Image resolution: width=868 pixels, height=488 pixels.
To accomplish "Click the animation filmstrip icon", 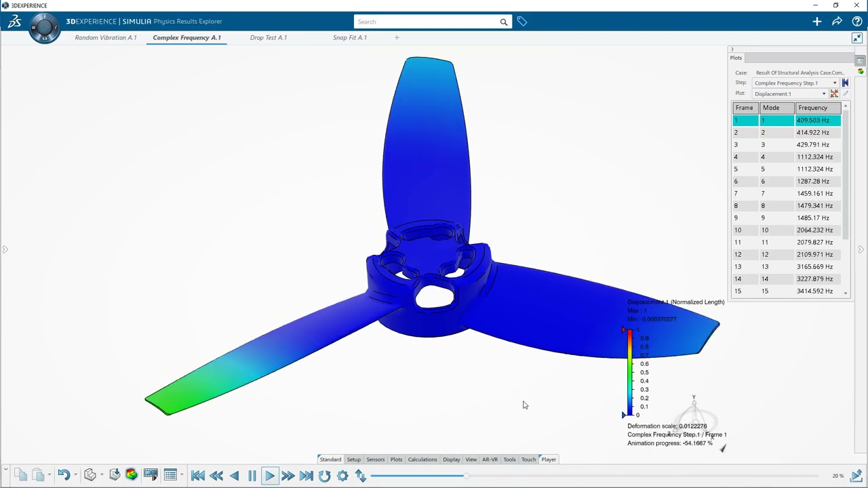I will pos(151,475).
